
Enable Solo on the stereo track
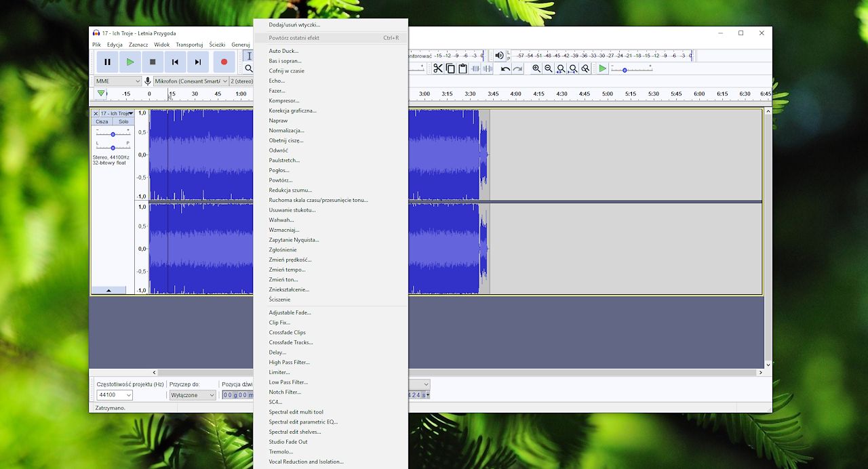point(123,121)
